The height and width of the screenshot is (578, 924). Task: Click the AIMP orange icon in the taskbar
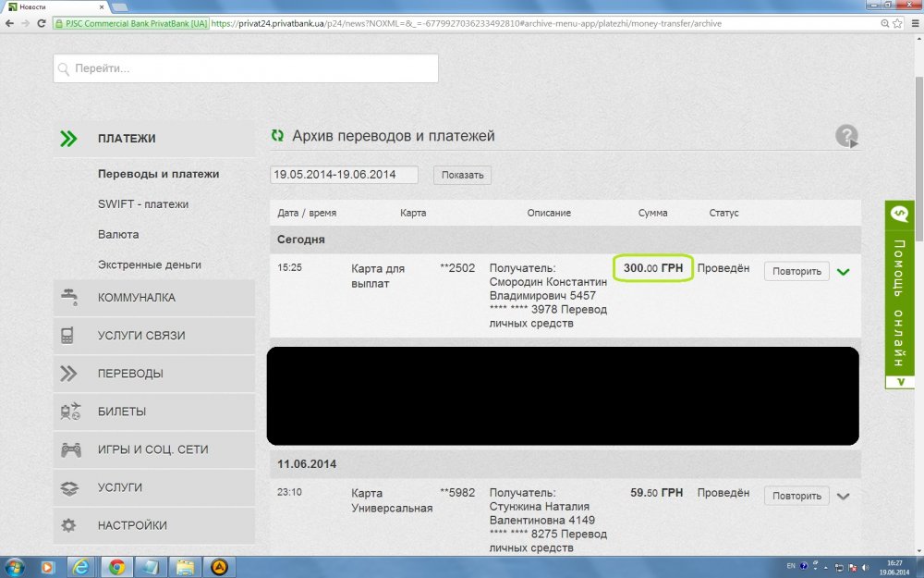pos(219,568)
